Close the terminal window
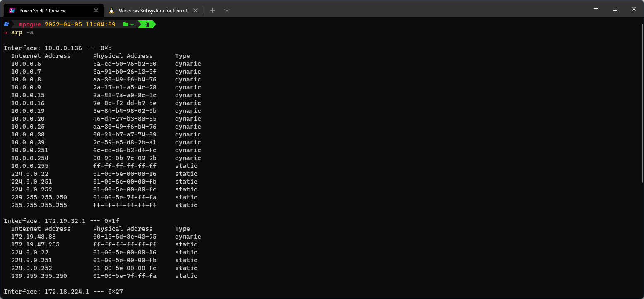 tap(634, 9)
